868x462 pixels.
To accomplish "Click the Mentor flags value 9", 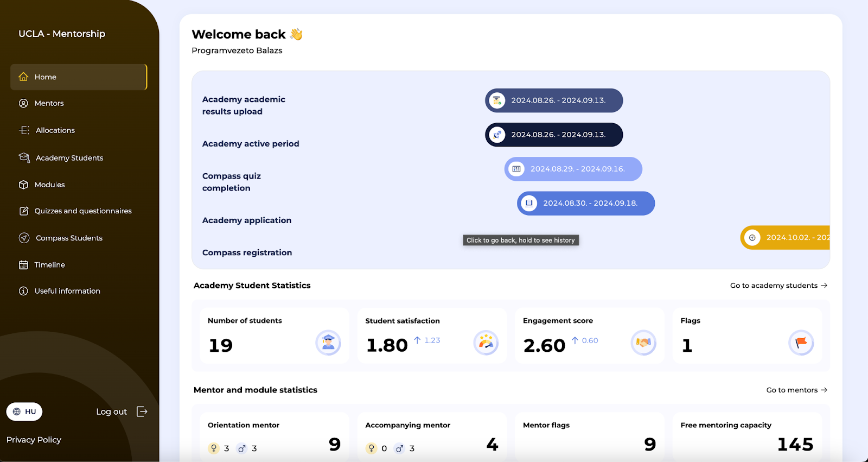I will (650, 445).
